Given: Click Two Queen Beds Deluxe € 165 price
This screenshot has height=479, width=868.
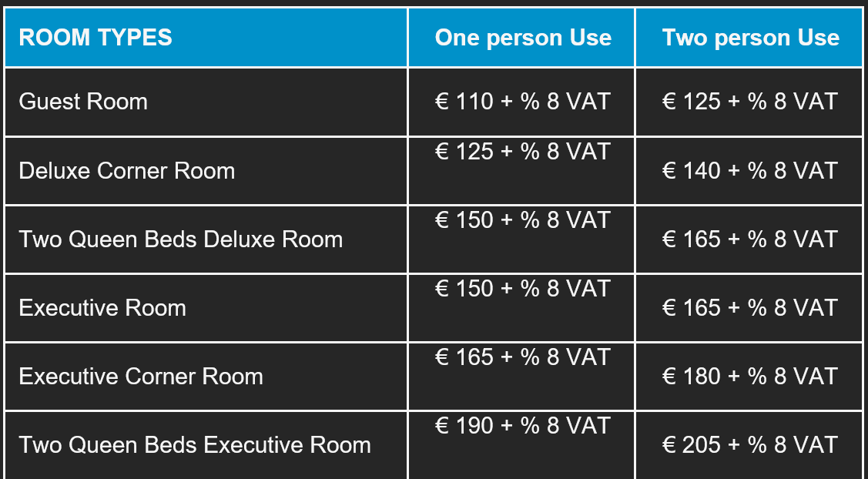Looking at the screenshot, I should point(749,239).
